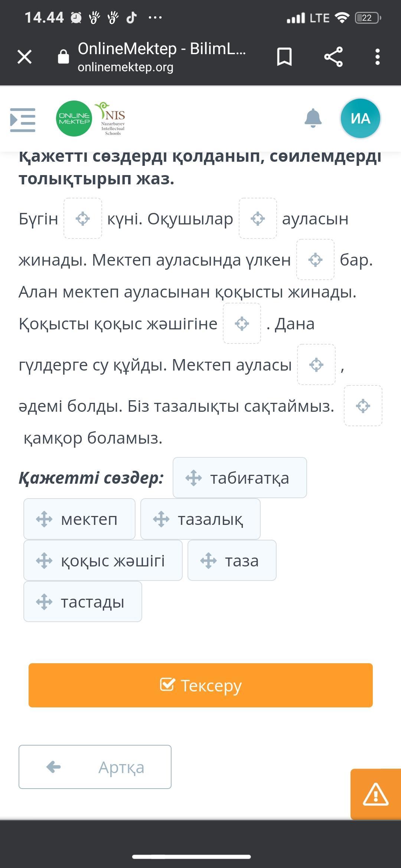Pick the "қоқыс жәшігі" word chip
This screenshot has height=868, width=401.
pos(103,560)
